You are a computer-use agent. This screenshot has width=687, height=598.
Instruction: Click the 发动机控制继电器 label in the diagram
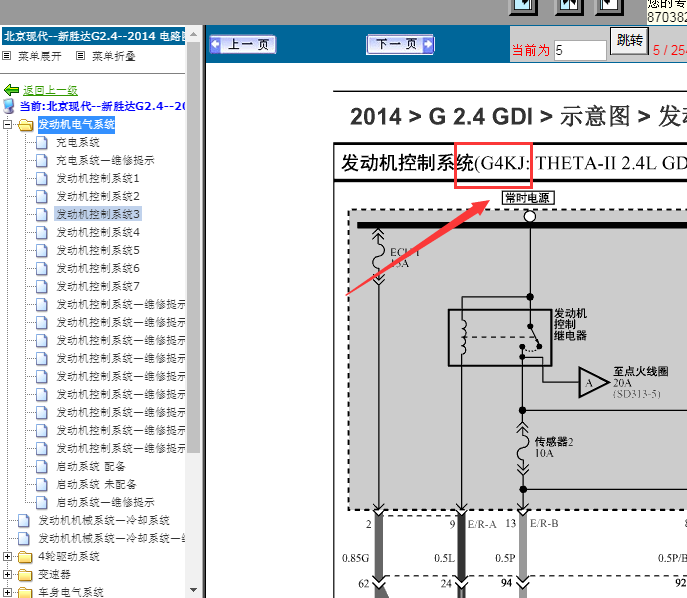click(570, 325)
